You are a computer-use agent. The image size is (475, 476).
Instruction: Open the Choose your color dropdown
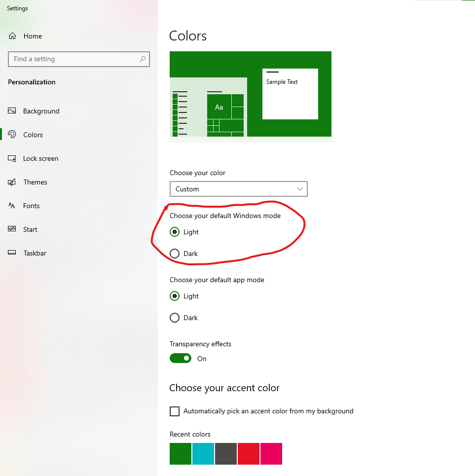click(239, 189)
